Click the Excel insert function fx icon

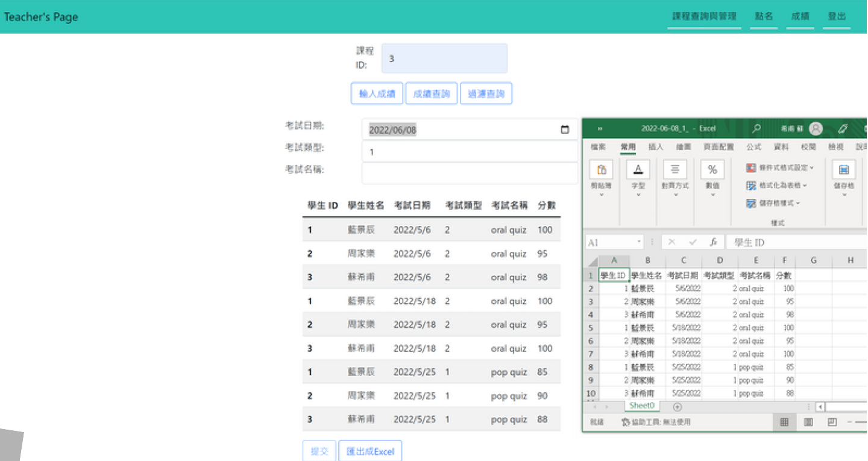[713, 242]
